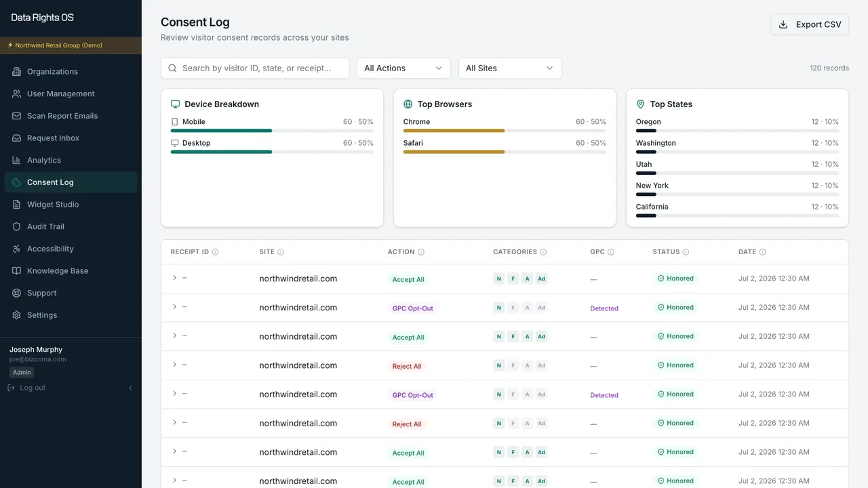
Task: Click the info icon beside Site column header
Action: click(281, 252)
